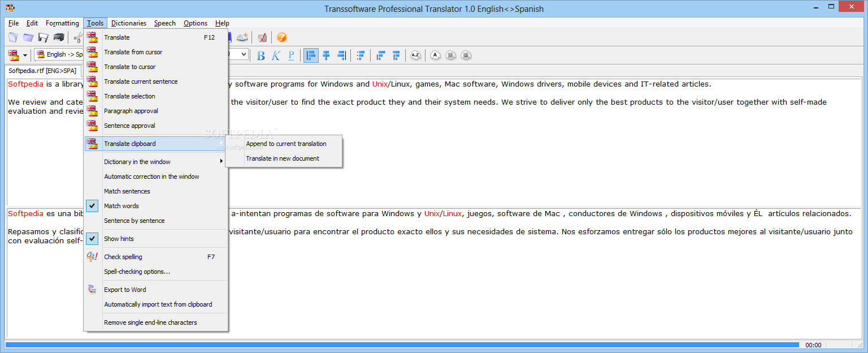
Task: Toggle Match sentences in Tools menu
Action: [155, 191]
